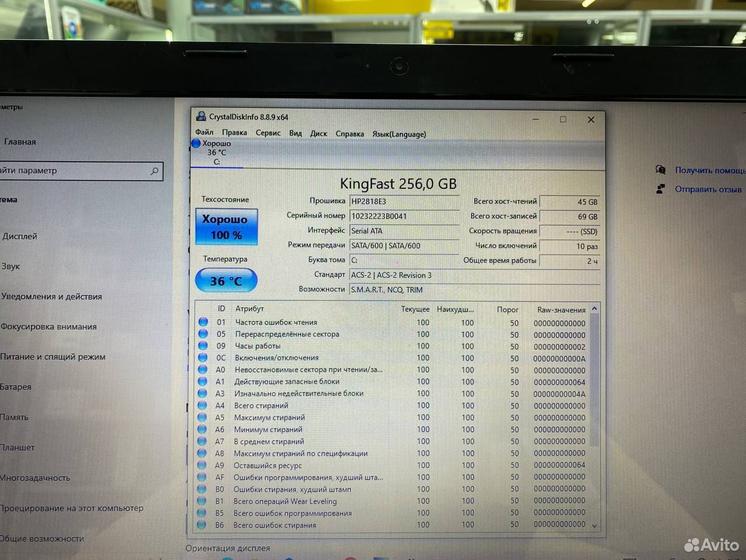Click status orb next to Всего стираний

[204, 405]
